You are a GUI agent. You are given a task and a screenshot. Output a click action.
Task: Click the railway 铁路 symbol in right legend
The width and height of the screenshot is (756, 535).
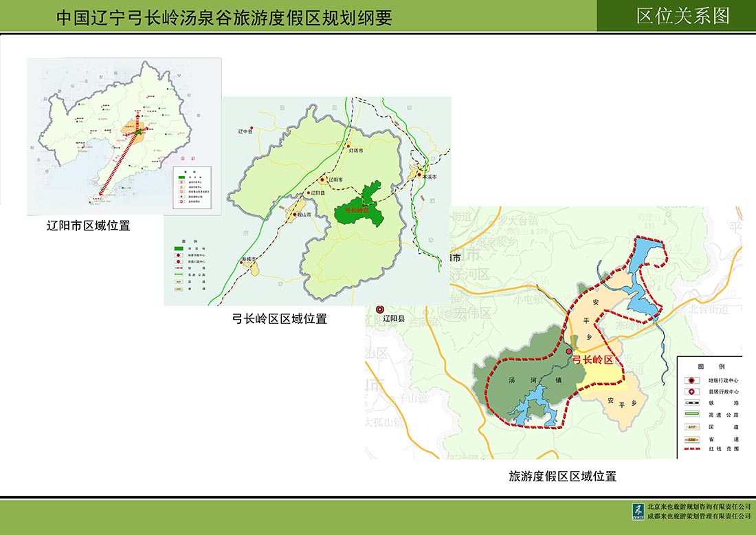tap(691, 403)
